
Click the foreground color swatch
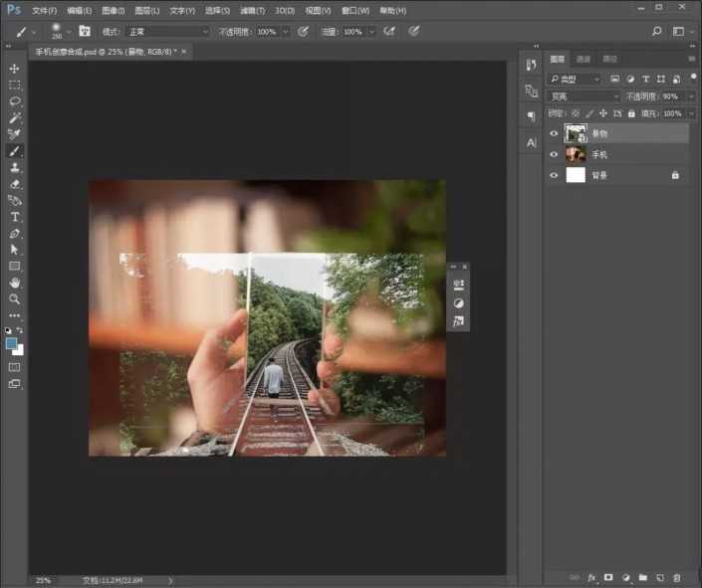[11, 343]
